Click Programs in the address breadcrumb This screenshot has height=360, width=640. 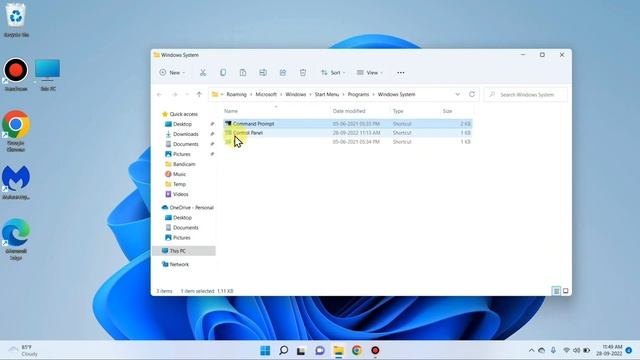pyautogui.click(x=358, y=94)
